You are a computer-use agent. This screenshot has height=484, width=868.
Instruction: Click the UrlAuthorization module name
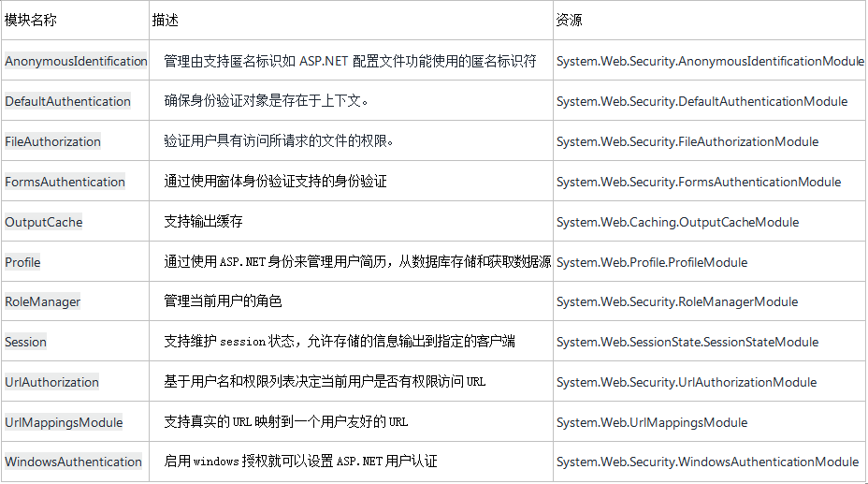(51, 382)
